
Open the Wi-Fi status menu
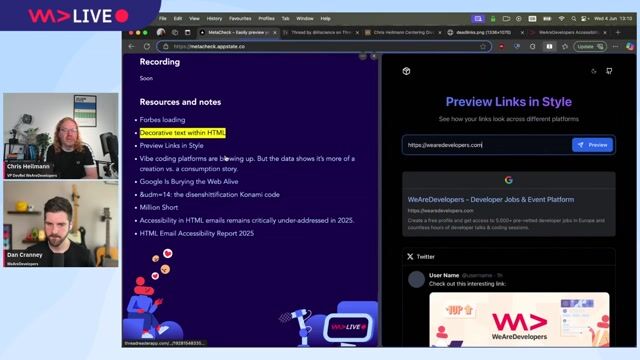pyautogui.click(x=562, y=19)
